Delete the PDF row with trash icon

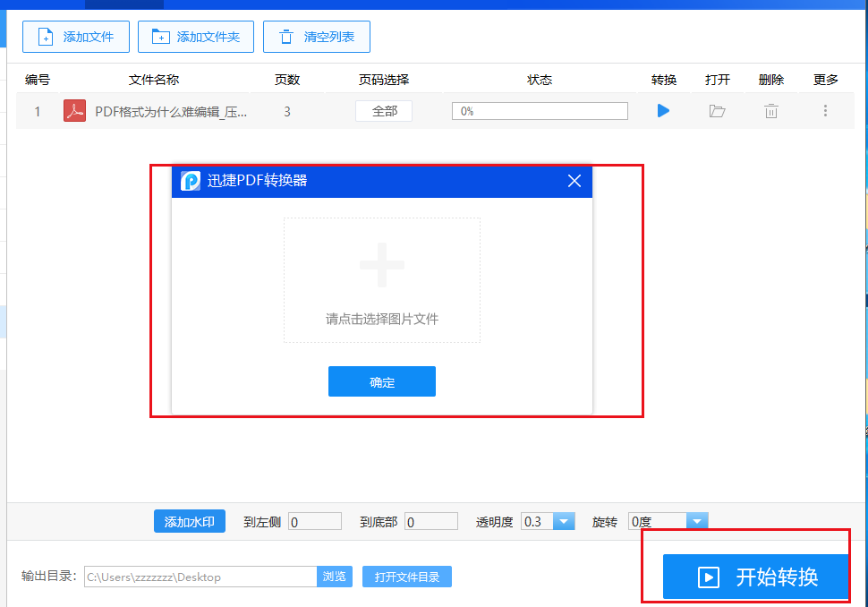771,111
